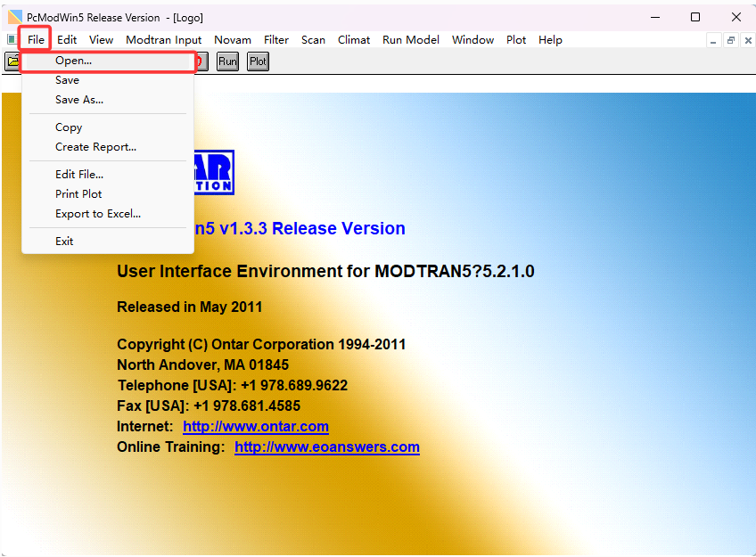This screenshot has width=756, height=557.
Task: Open the Run Model menu
Action: (x=410, y=40)
